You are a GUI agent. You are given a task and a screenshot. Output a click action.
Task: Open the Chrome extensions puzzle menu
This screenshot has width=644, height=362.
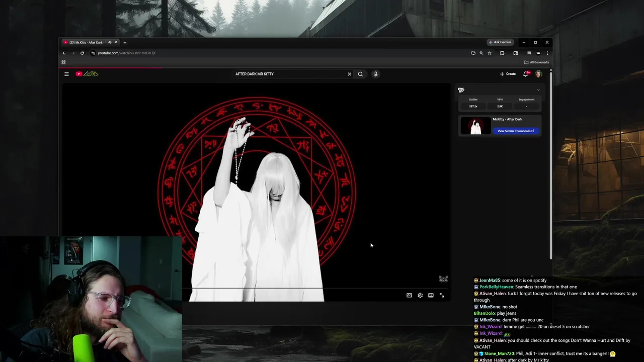[502, 53]
